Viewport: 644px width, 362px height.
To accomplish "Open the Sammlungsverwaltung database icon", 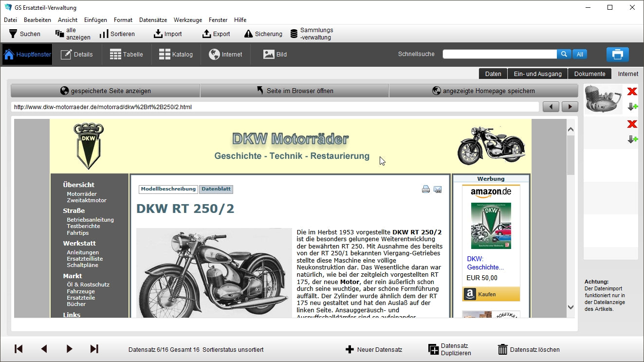I will click(294, 34).
